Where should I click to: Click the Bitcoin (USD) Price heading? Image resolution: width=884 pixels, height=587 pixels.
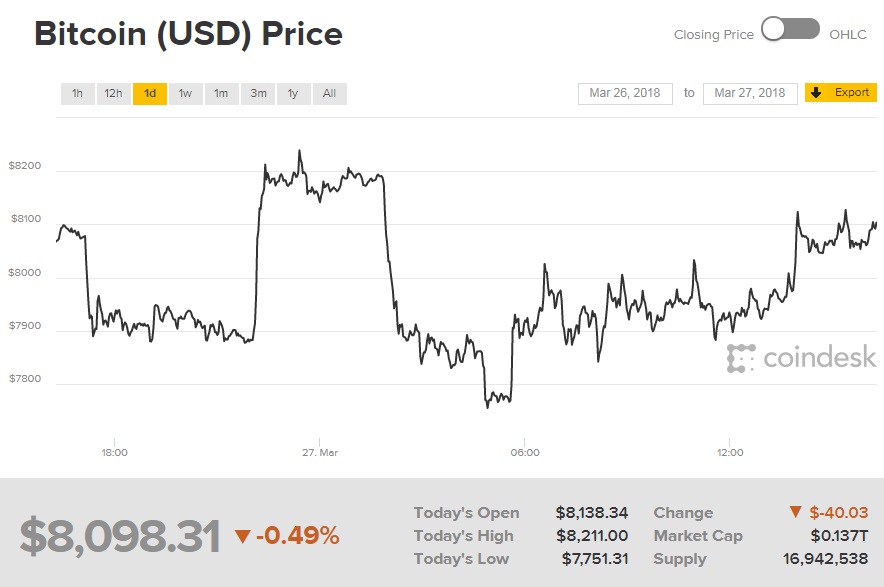click(188, 33)
